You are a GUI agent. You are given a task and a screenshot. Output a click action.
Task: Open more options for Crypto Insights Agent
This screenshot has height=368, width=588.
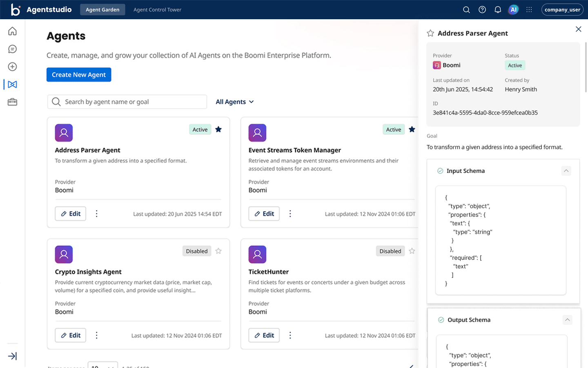pyautogui.click(x=97, y=335)
